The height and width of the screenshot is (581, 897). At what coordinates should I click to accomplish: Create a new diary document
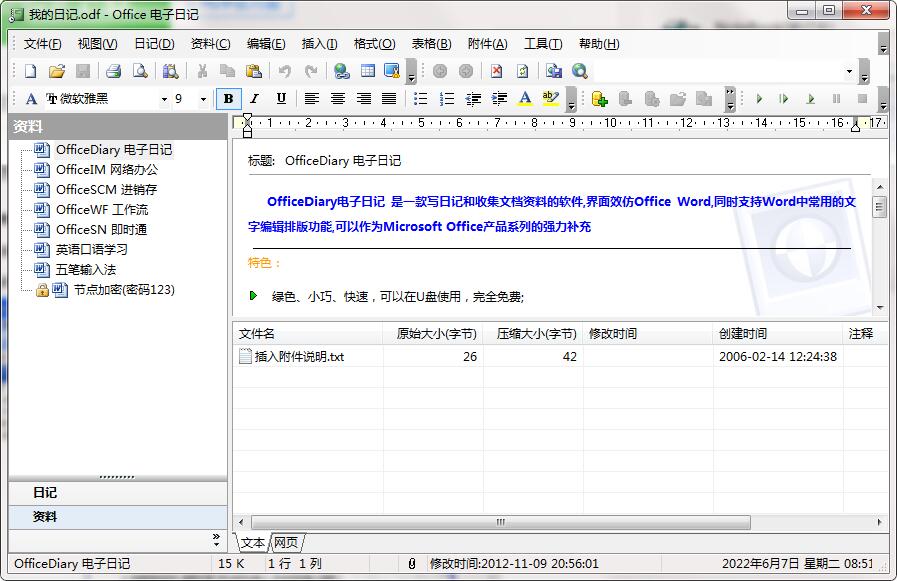pyautogui.click(x=30, y=71)
